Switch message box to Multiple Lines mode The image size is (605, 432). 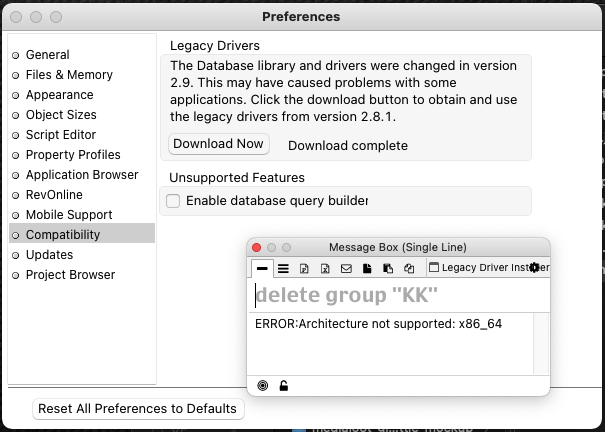point(283,268)
